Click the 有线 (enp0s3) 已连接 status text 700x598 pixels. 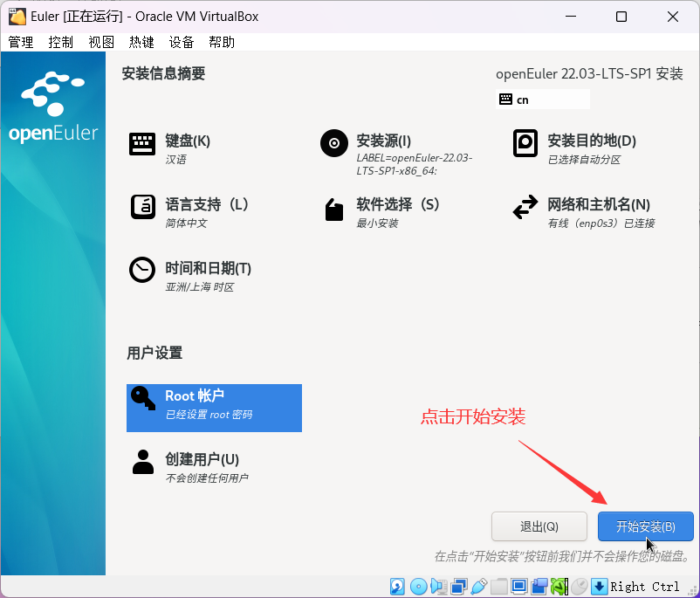600,223
